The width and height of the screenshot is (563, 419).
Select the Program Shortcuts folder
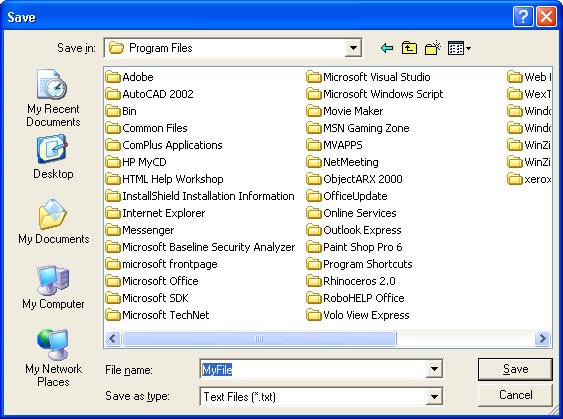pyautogui.click(x=360, y=264)
